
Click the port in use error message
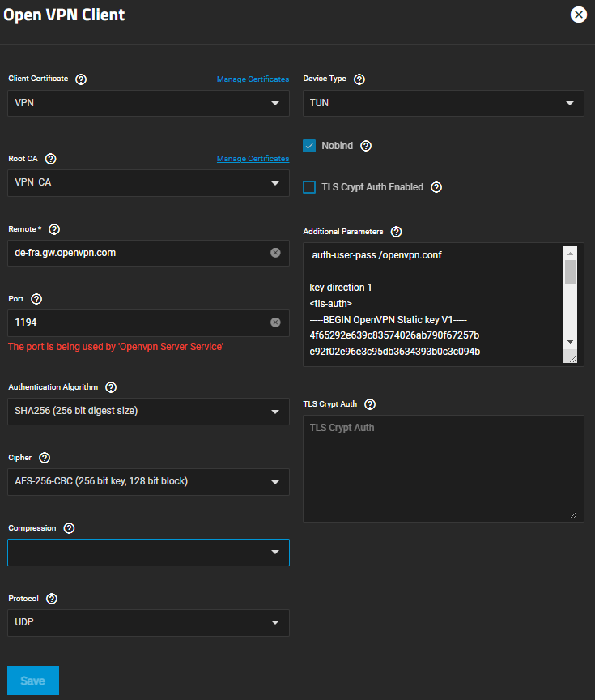tap(116, 347)
